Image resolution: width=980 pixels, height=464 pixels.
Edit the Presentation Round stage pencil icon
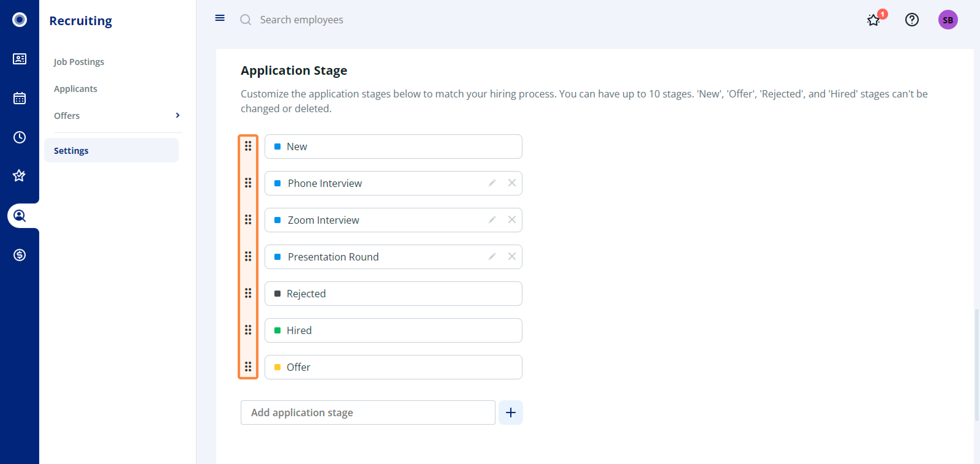[492, 257]
